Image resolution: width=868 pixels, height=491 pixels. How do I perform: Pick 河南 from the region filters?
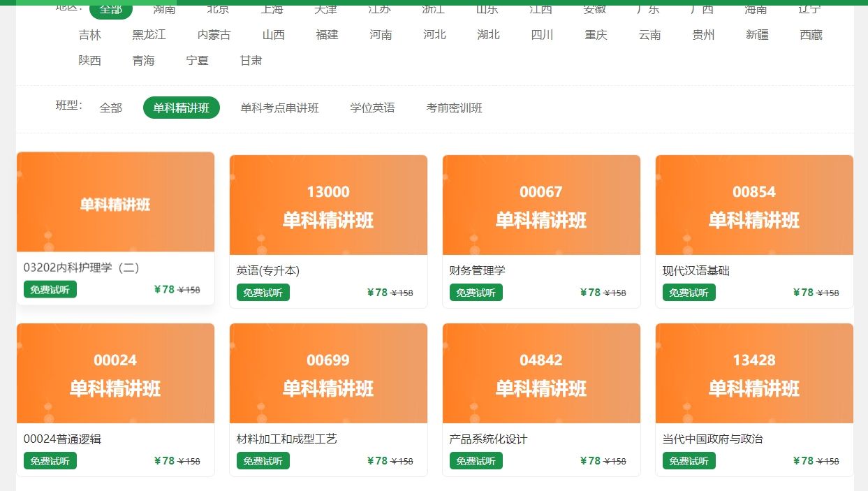[x=381, y=35]
